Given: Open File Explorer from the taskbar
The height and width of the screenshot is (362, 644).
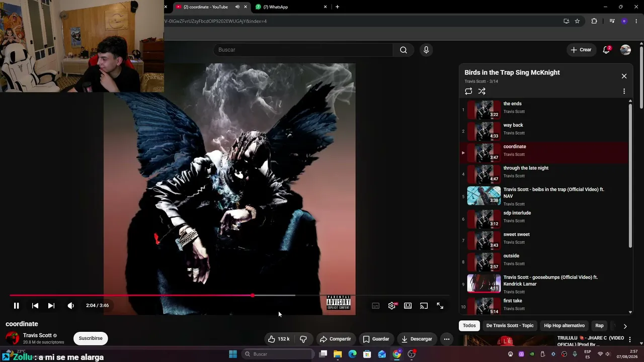Looking at the screenshot, I should (x=338, y=354).
